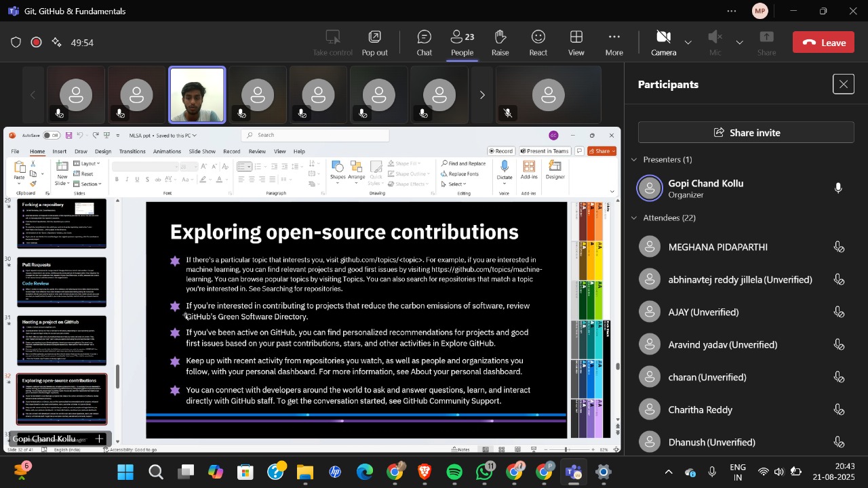Screen dimensions: 868x488
Task: Open PowerPoint Designer
Action: 555,171
